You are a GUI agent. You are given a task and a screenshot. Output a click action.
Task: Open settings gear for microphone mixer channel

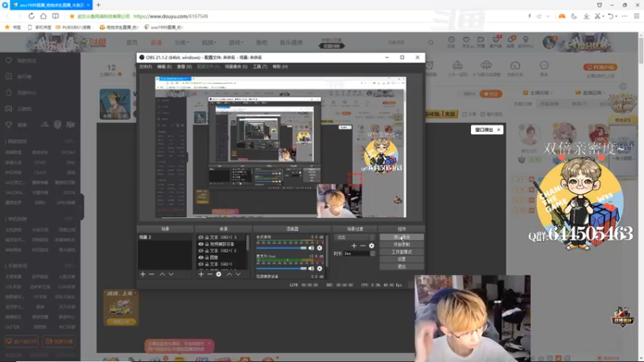[x=320, y=269]
